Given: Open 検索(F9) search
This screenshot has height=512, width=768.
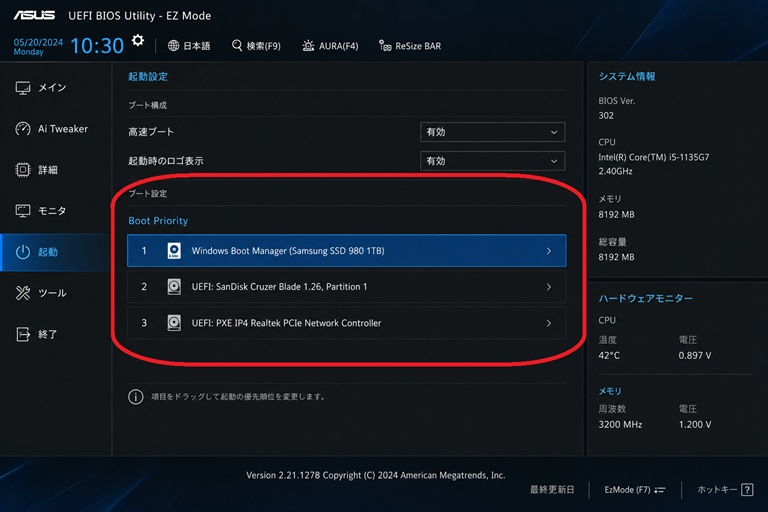Looking at the screenshot, I should pos(256,46).
